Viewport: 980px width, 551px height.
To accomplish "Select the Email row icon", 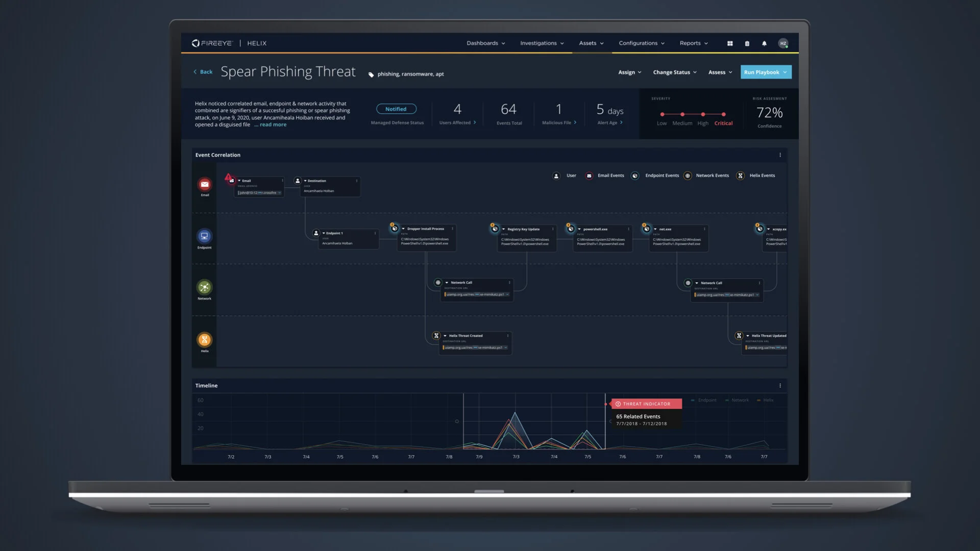I will 205,184.
